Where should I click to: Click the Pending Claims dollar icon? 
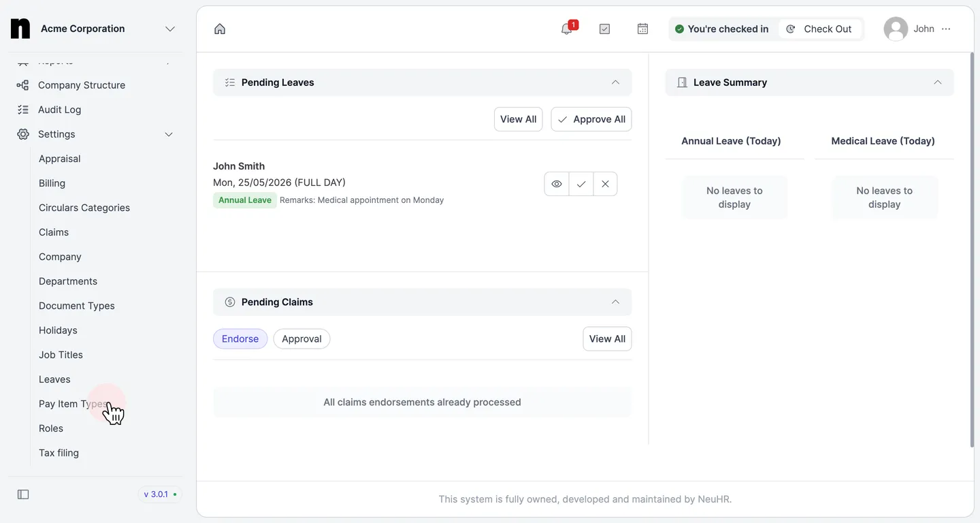click(230, 302)
